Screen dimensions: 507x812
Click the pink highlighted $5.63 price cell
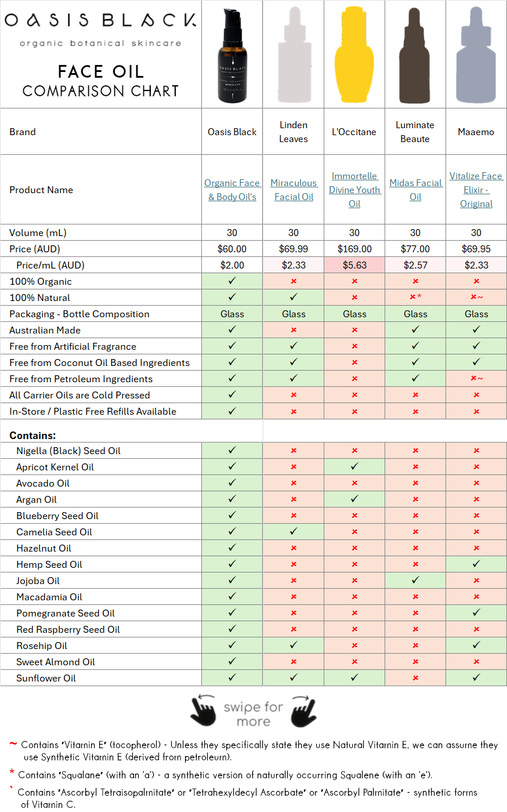(354, 265)
